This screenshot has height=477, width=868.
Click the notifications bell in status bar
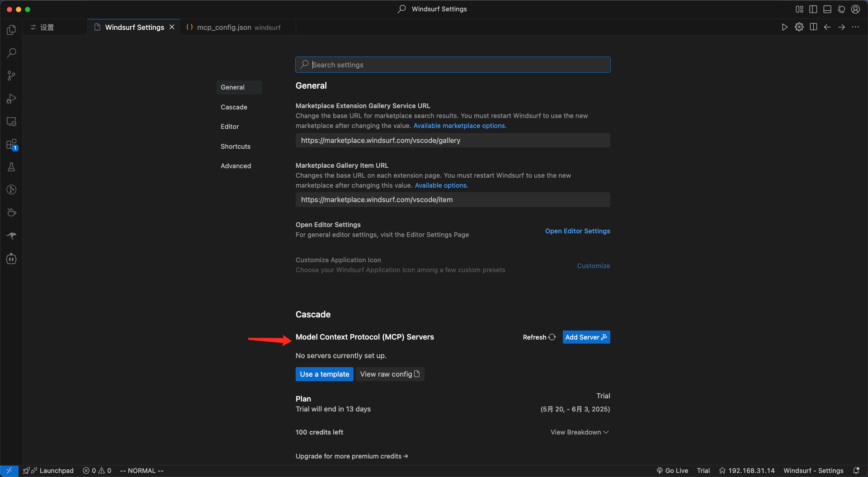click(856, 471)
